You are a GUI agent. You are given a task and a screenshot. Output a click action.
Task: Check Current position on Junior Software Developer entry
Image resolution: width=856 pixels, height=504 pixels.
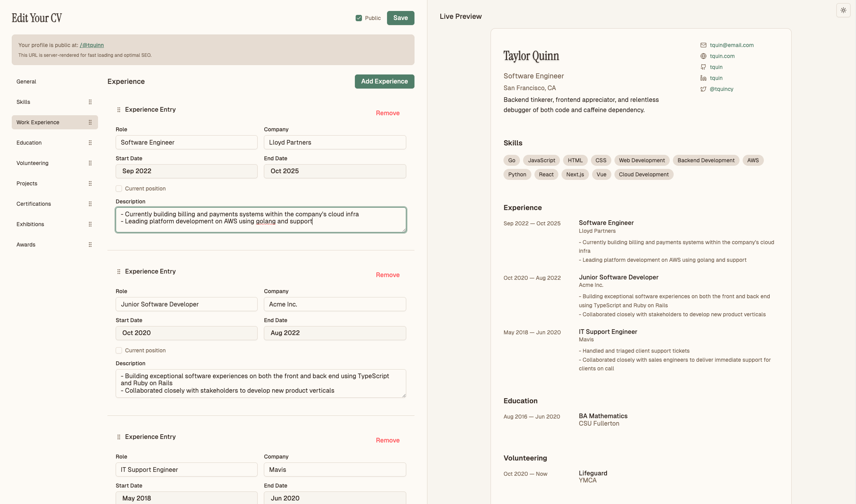(118, 350)
